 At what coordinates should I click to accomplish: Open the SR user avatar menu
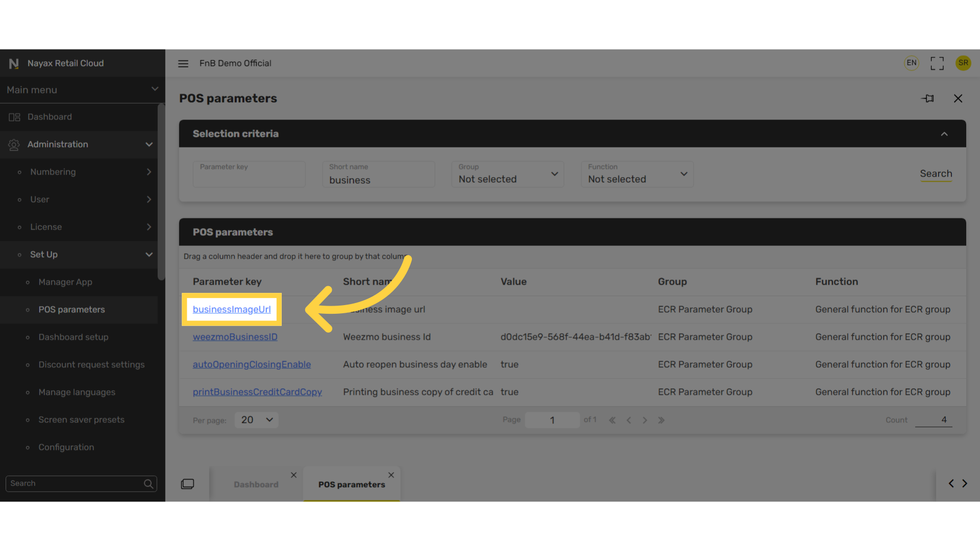[x=963, y=63]
